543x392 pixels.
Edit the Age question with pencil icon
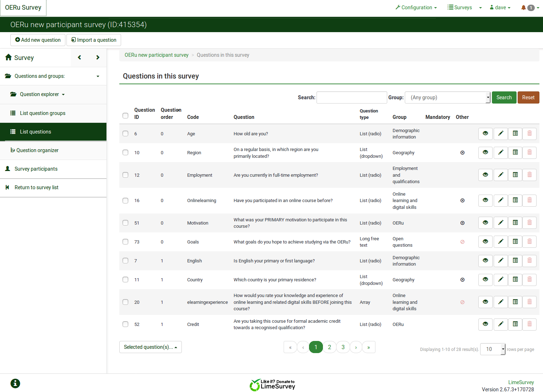(501, 134)
